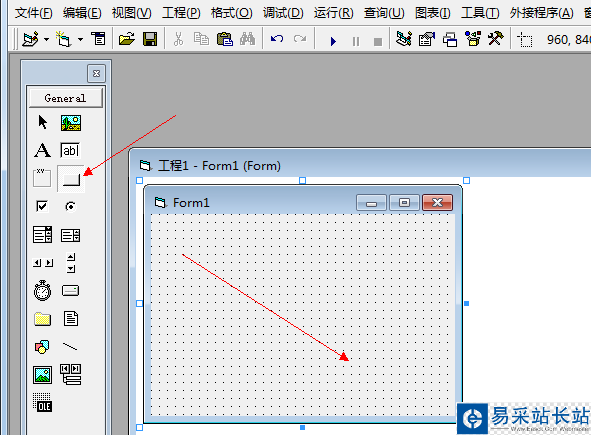The width and height of the screenshot is (591, 435).
Task: Open the Toolbox hammer-wrench icon
Action: coord(496,38)
